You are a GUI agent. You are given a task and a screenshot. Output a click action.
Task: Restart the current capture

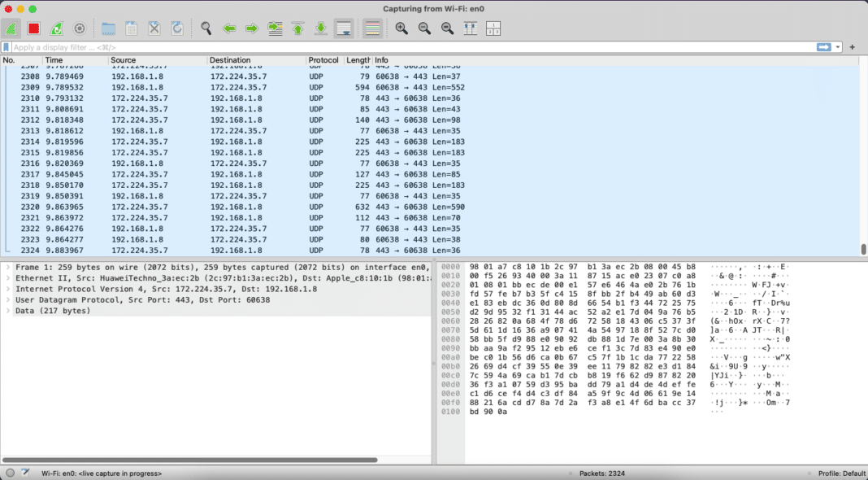pyautogui.click(x=55, y=28)
